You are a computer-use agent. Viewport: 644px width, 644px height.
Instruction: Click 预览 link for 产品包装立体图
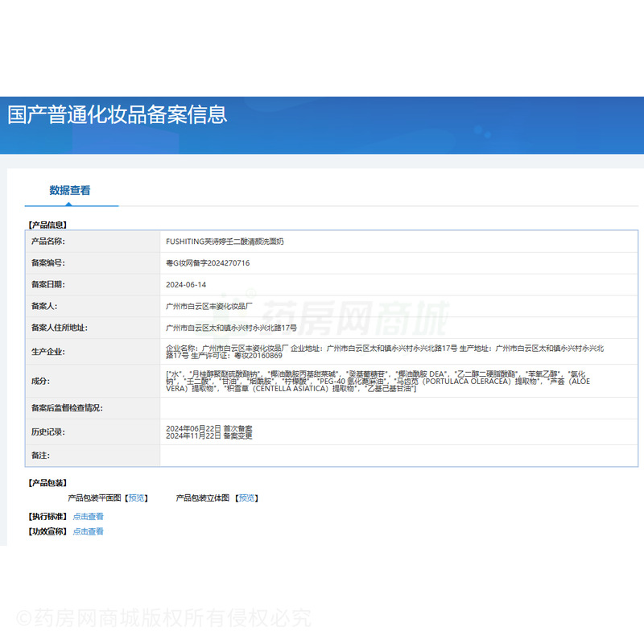tap(247, 498)
